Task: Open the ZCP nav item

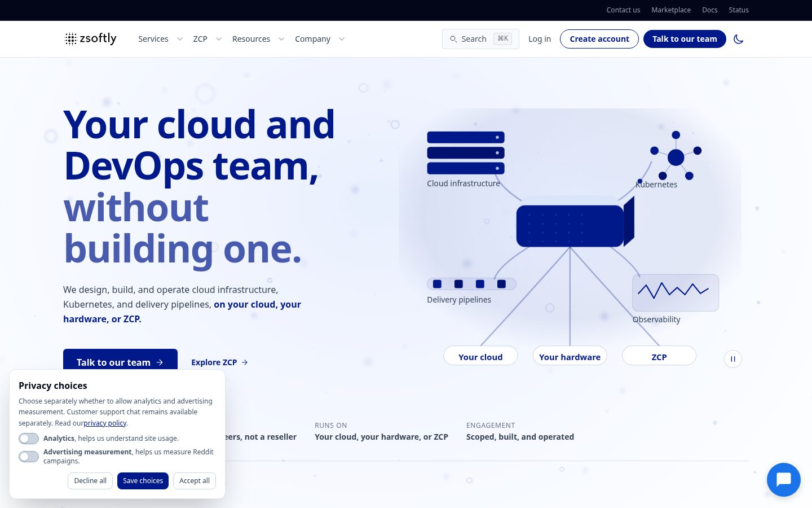Action: (200, 39)
